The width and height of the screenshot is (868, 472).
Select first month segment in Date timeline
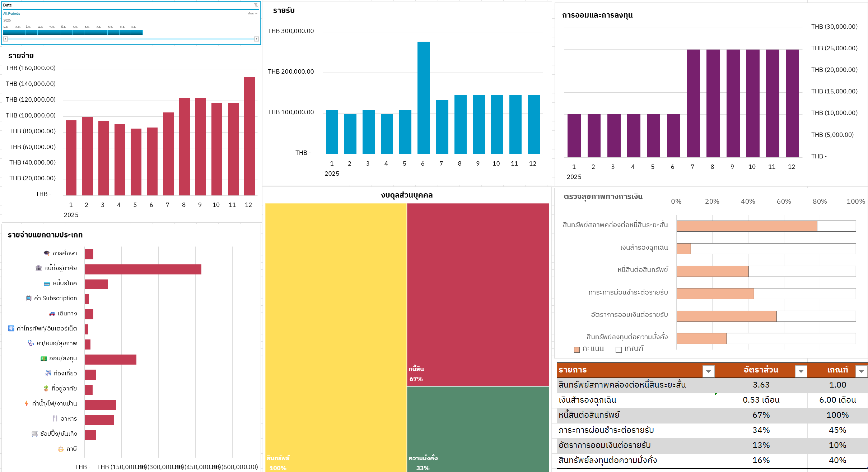coord(9,32)
